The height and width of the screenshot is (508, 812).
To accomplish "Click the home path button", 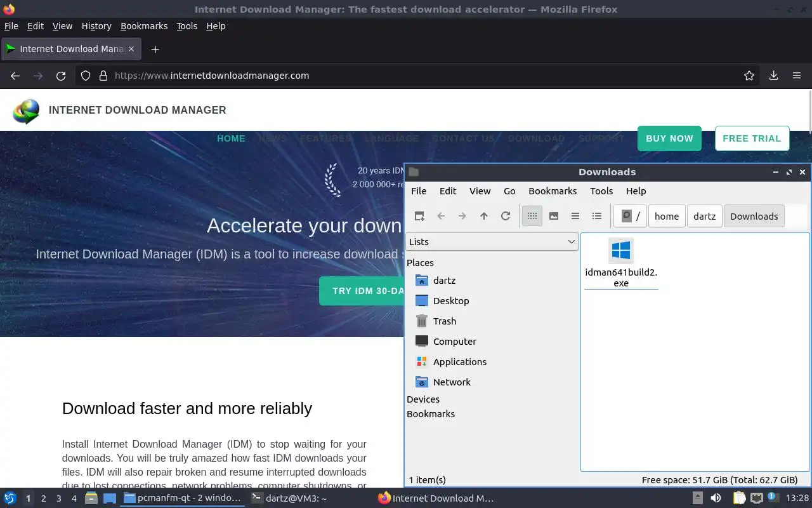I will tap(667, 216).
